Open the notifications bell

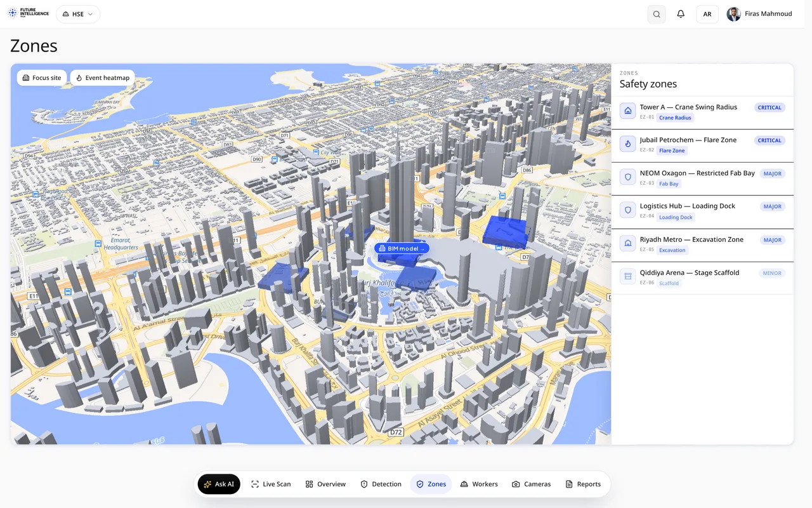pyautogui.click(x=681, y=14)
